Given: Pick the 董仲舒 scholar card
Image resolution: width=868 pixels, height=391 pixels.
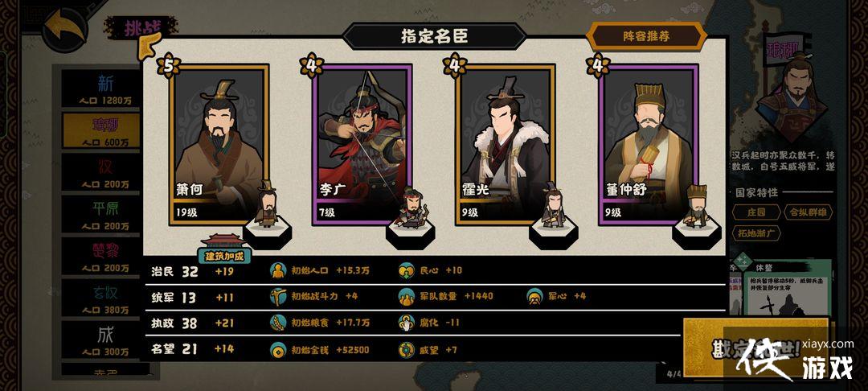Looking at the screenshot, I should click(649, 145).
